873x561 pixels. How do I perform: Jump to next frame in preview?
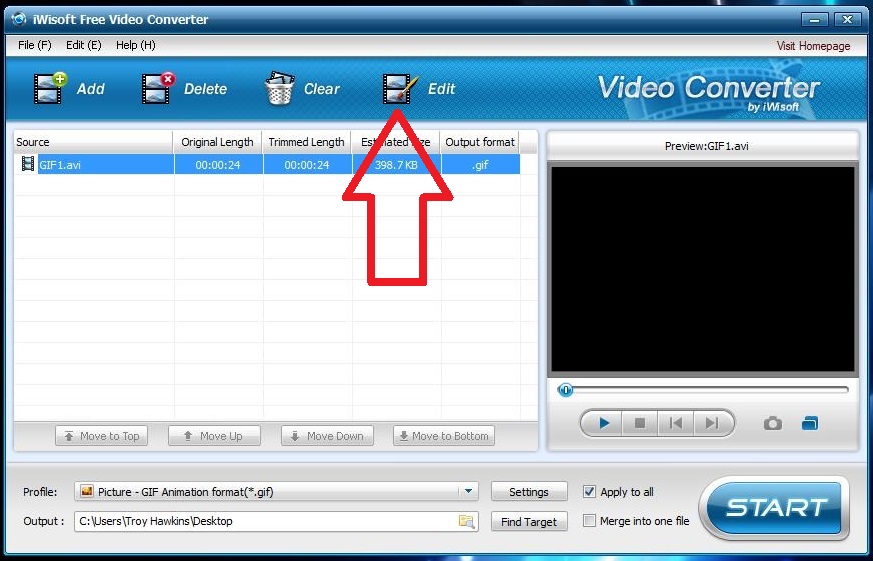point(712,424)
